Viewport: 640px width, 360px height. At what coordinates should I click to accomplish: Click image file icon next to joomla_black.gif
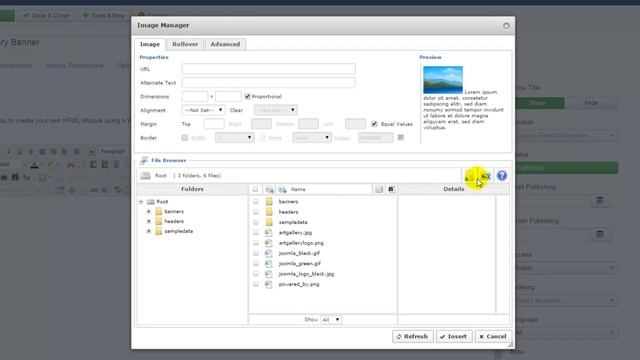269,253
